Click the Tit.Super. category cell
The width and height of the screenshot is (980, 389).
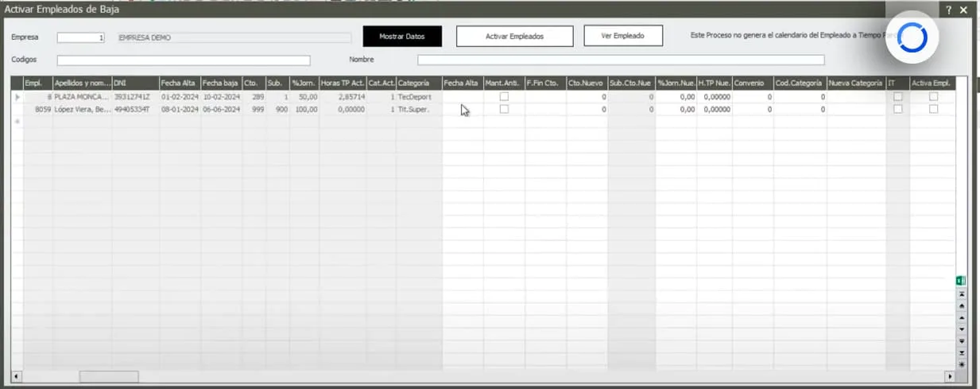click(419, 109)
